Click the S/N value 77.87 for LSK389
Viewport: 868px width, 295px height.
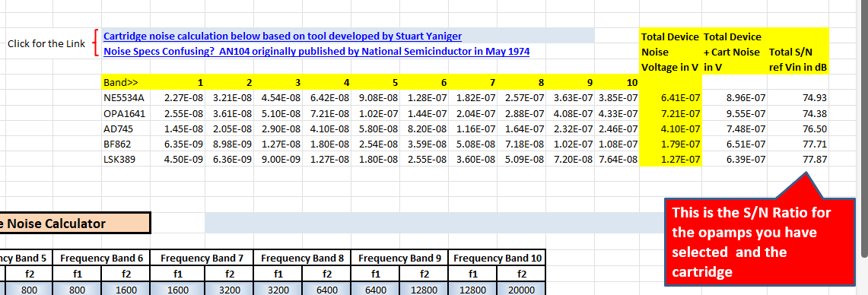click(797, 160)
